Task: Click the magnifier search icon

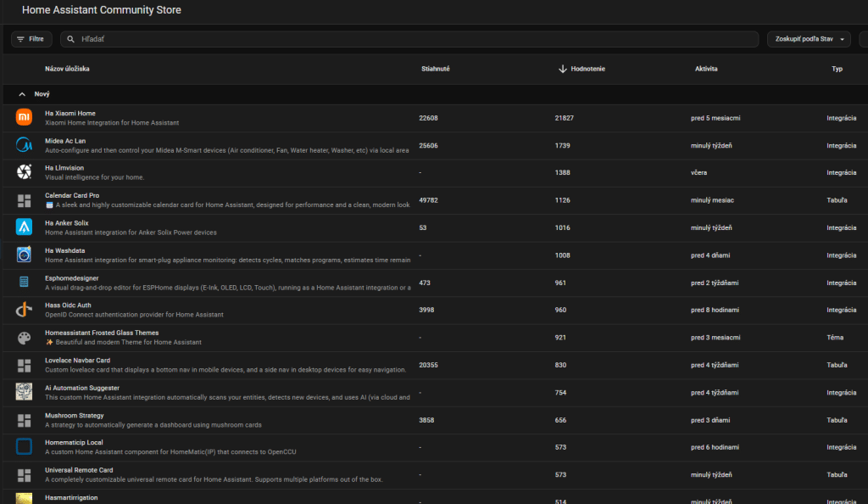Action: pyautogui.click(x=71, y=39)
